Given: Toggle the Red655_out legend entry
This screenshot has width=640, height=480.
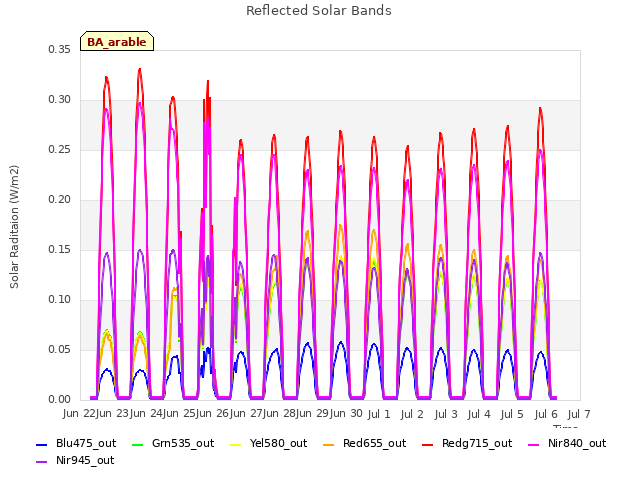Looking at the screenshot, I should pos(364,443).
